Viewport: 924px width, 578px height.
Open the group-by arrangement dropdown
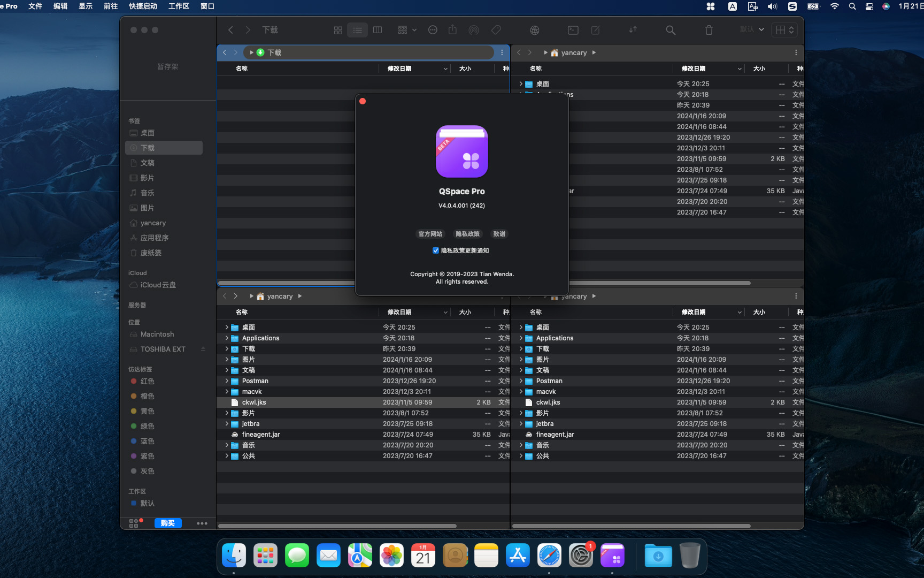(407, 30)
